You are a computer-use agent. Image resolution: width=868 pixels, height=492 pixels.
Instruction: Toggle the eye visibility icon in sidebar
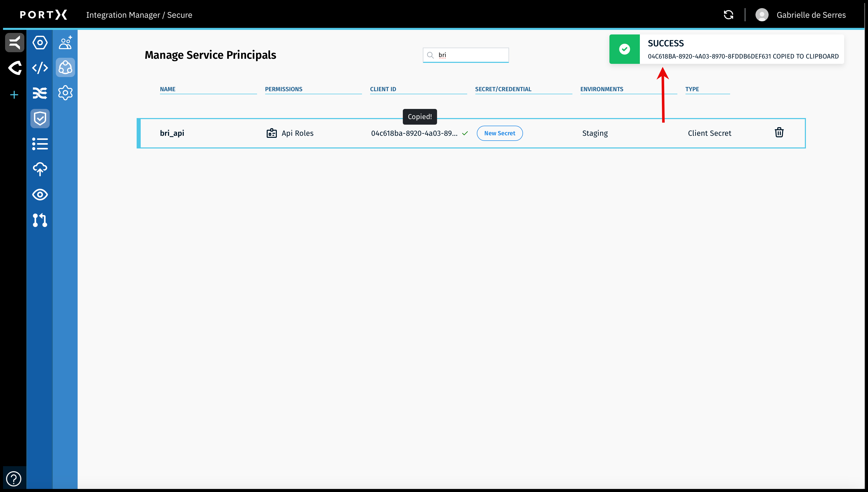40,195
